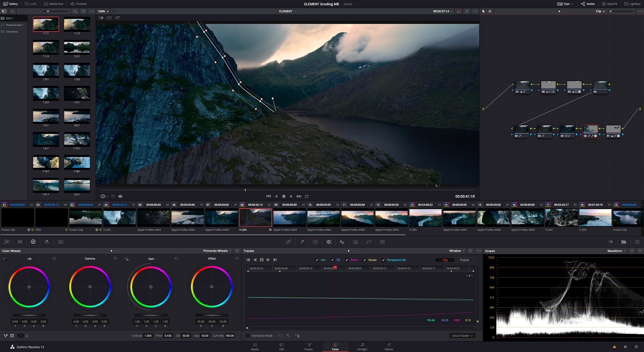Select still thumbnail 1.3.1 in gallery

[x=46, y=70]
